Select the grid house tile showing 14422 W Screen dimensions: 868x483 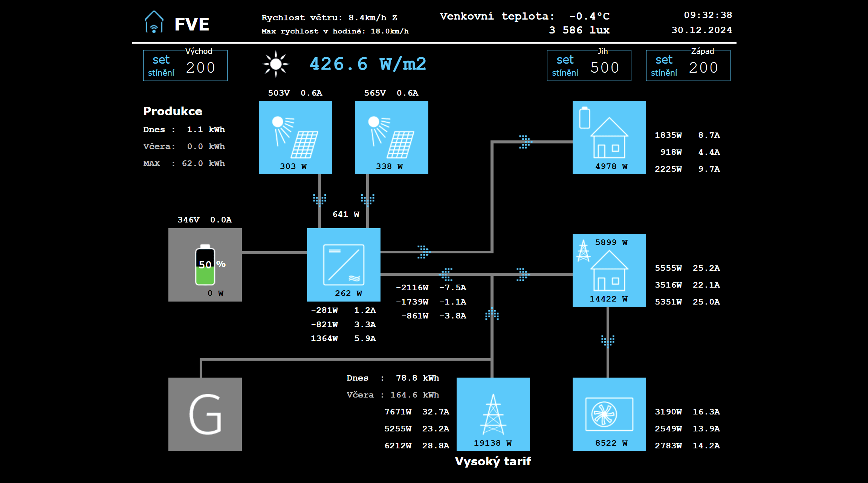pos(609,270)
